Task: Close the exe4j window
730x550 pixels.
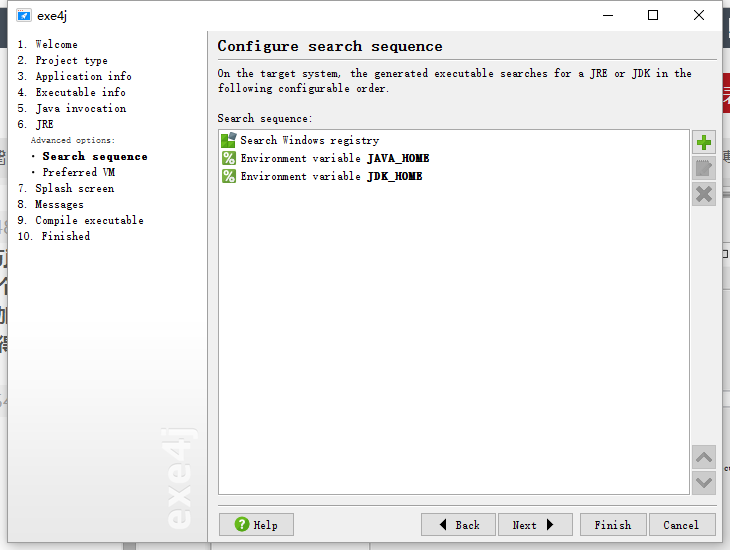Action: 698,15
